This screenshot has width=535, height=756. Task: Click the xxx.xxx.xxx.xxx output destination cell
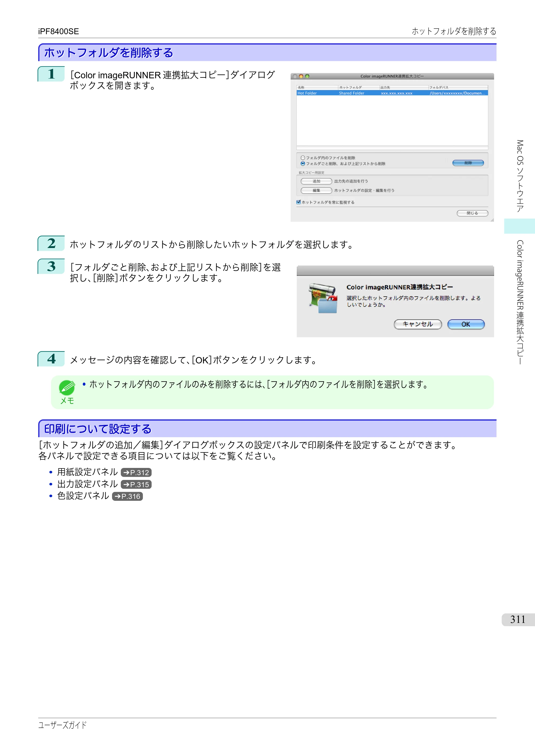(397, 93)
